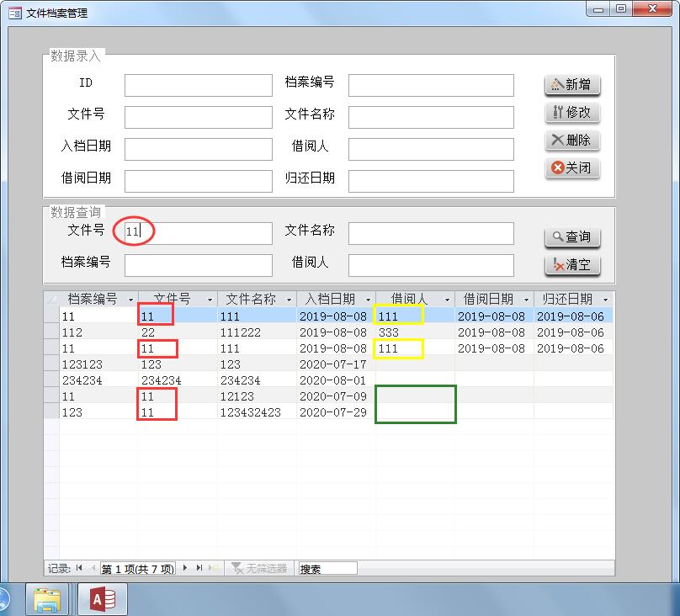Click the date cell 2020-07-09
The image size is (680, 616).
(336, 396)
